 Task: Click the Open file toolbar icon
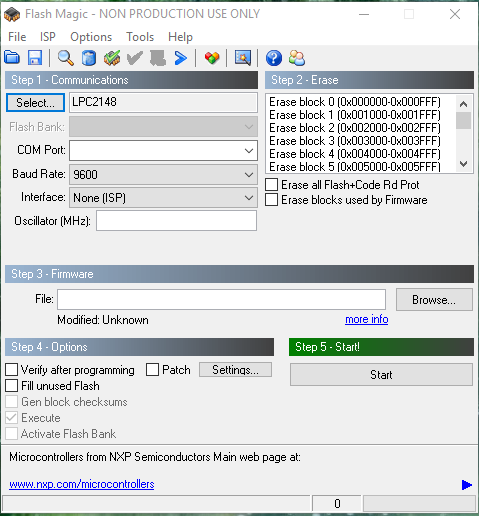click(x=12, y=58)
